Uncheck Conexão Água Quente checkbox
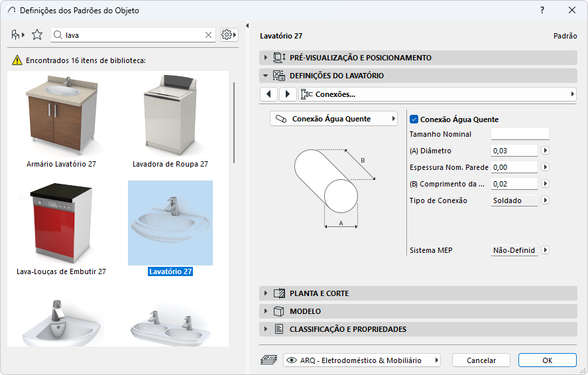The image size is (588, 375). coord(414,119)
